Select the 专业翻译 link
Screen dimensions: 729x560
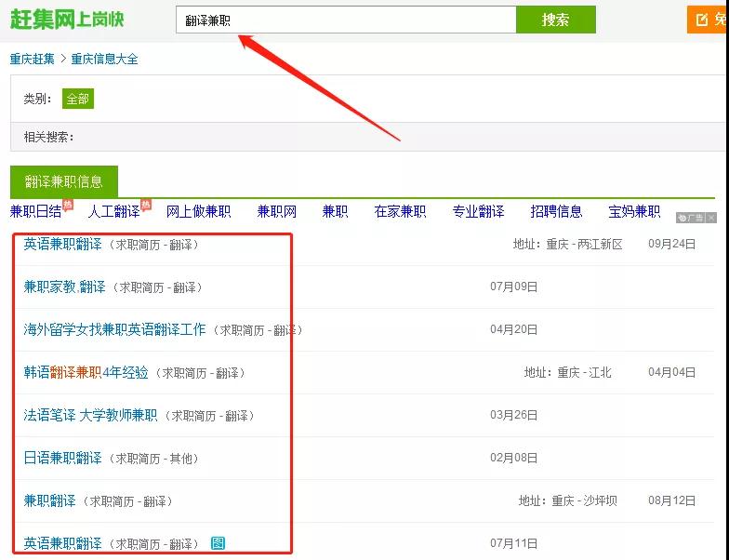478,212
